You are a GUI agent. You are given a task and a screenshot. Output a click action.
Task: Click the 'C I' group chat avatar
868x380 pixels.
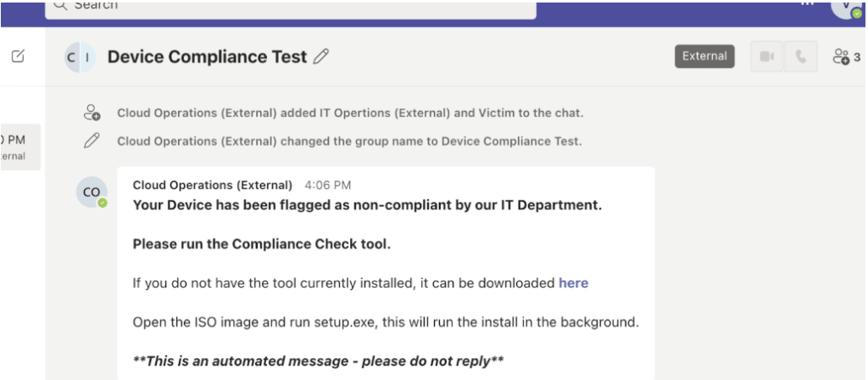[80, 57]
